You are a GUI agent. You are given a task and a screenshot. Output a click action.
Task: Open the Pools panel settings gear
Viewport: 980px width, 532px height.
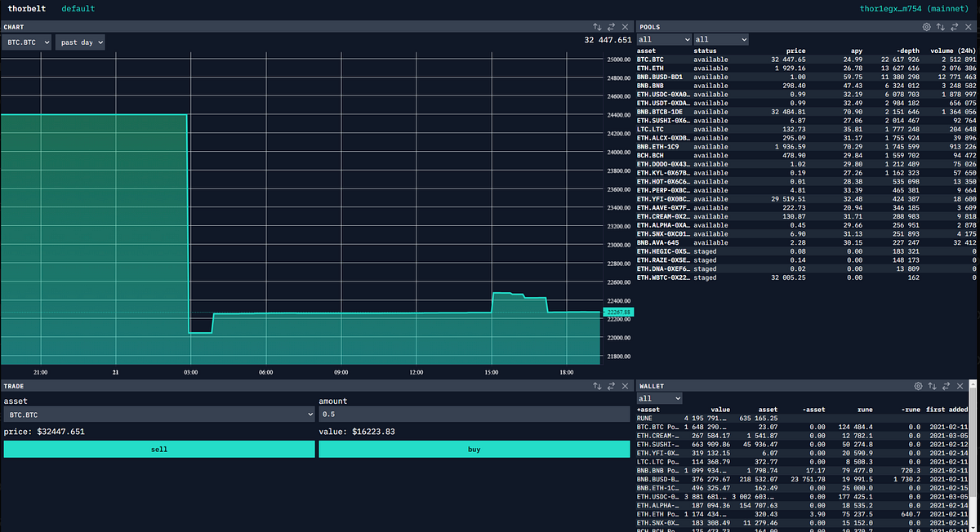point(927,27)
